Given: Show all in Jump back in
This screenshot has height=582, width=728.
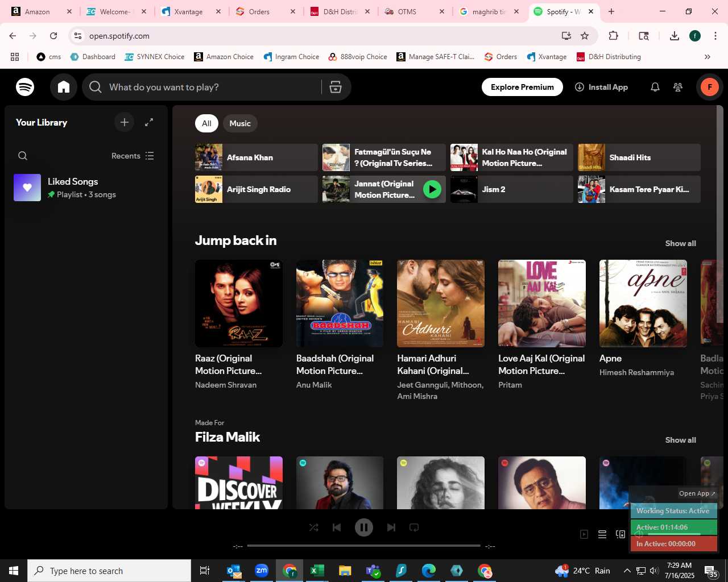Looking at the screenshot, I should pyautogui.click(x=681, y=243).
